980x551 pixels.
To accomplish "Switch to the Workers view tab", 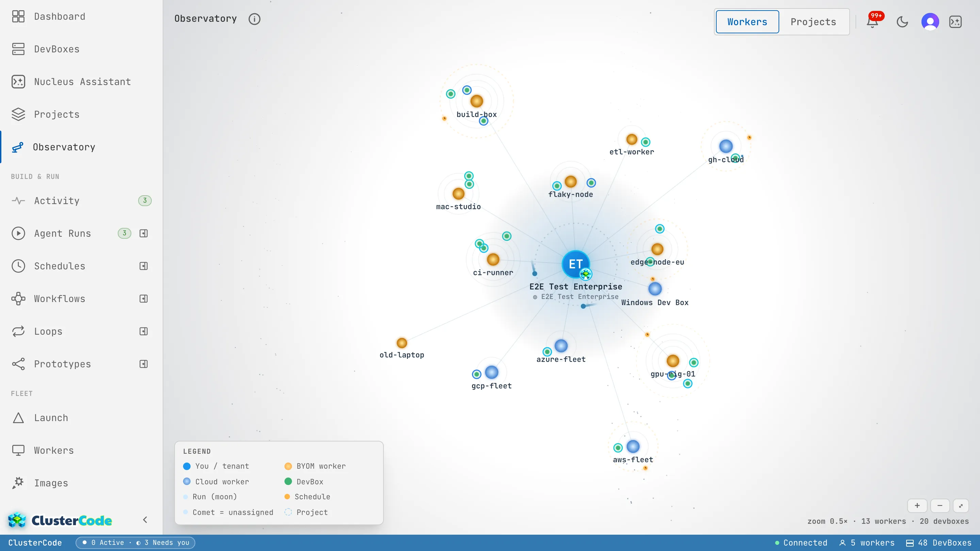I will (747, 22).
